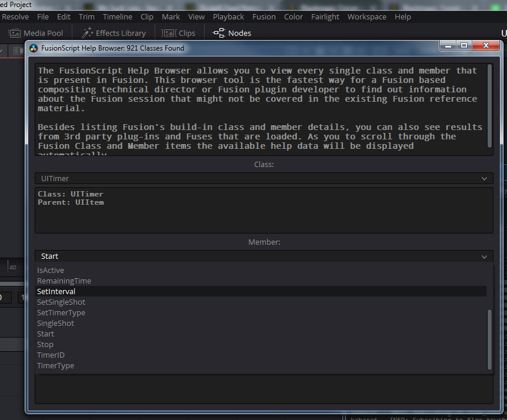Toggle the Nodes graph icon
Image resolution: width=507 pixels, height=420 pixels.
(x=219, y=33)
